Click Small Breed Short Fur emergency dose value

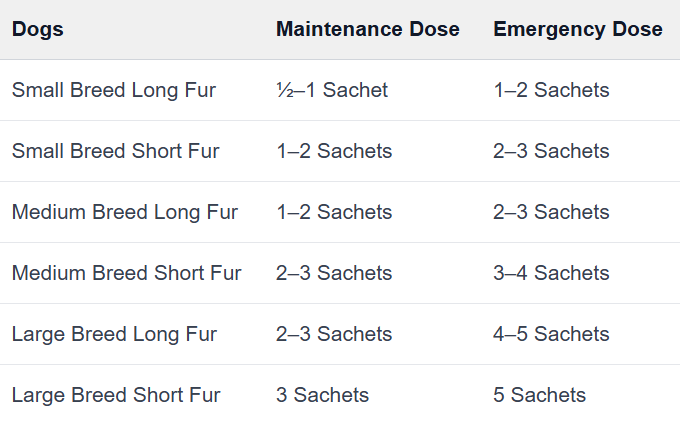(551, 151)
